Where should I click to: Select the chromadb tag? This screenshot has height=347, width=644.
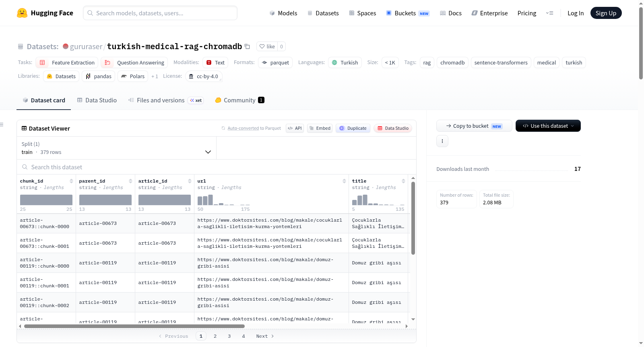452,62
